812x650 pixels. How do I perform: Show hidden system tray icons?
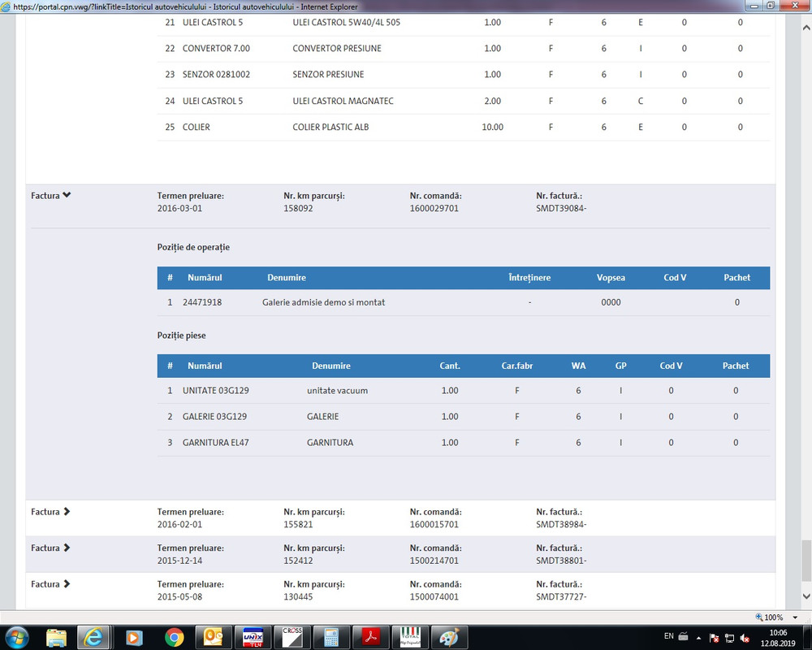[698, 638]
